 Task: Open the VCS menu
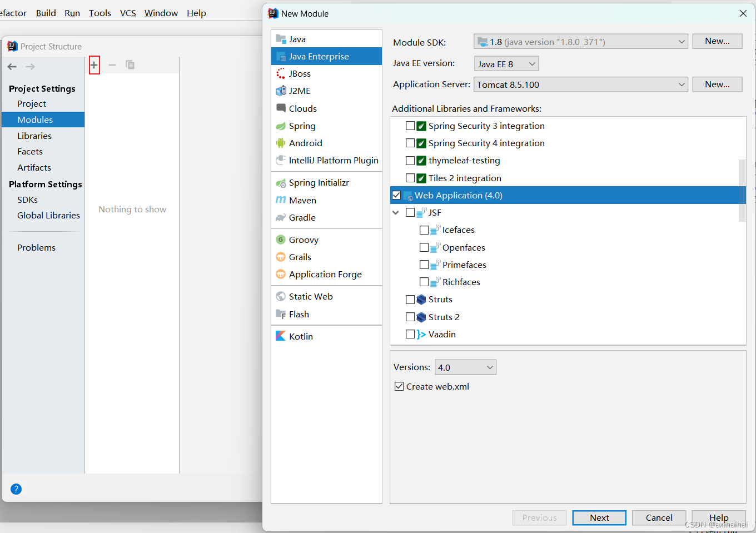pyautogui.click(x=128, y=13)
